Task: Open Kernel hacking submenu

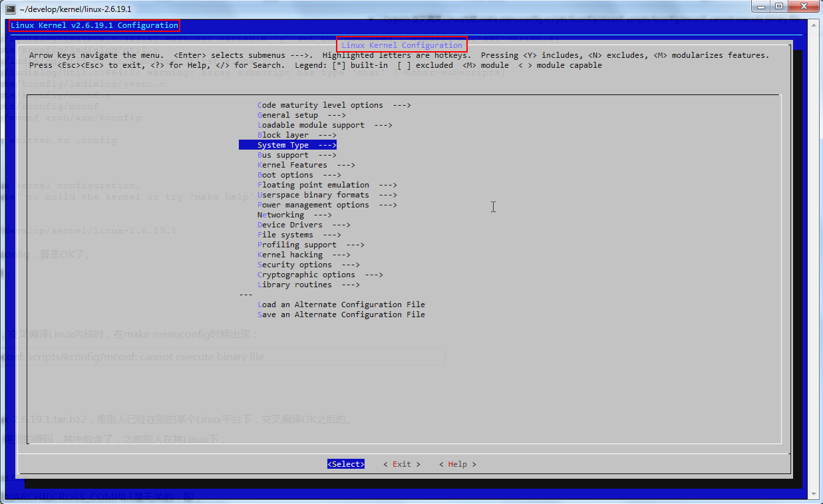Action: point(304,255)
